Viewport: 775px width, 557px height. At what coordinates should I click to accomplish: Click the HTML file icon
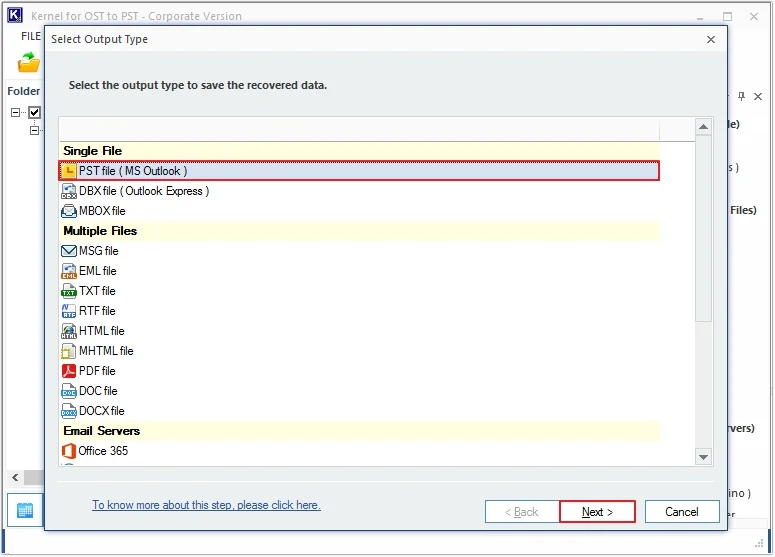click(69, 331)
